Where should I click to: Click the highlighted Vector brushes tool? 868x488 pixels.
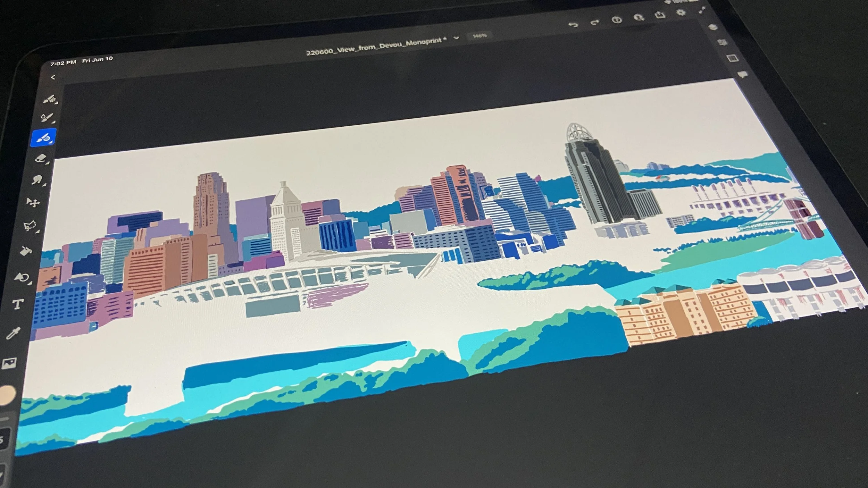tap(43, 138)
